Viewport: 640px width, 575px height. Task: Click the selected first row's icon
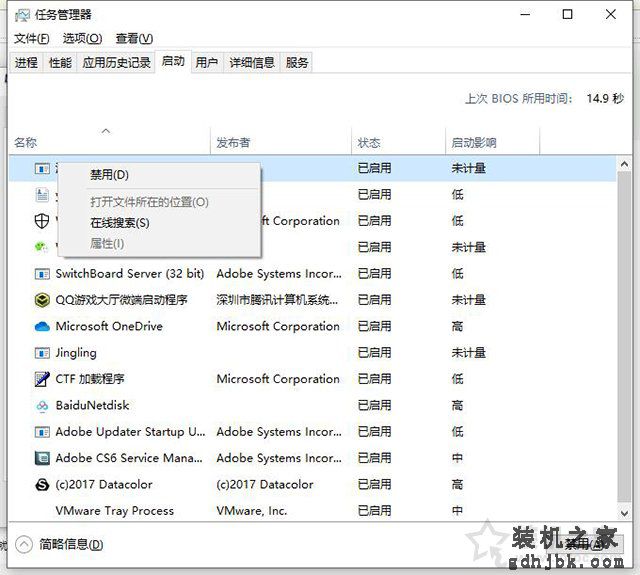pyautogui.click(x=42, y=169)
